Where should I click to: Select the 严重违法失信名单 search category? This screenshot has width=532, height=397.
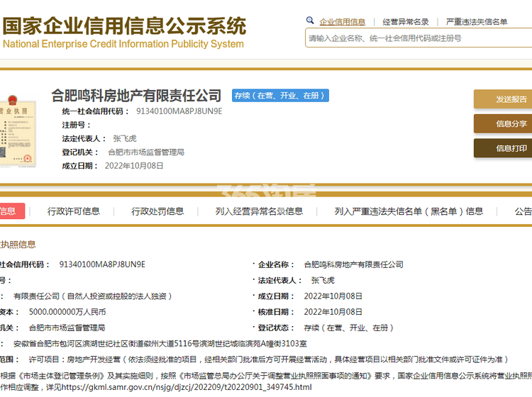point(477,22)
